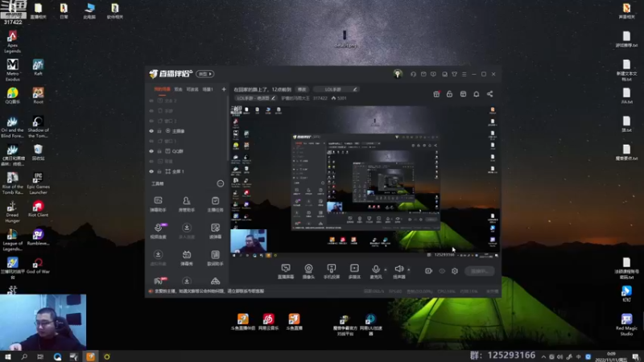Expand the microphone dropdown arrow
This screenshot has height=362, width=644.
tap(386, 269)
